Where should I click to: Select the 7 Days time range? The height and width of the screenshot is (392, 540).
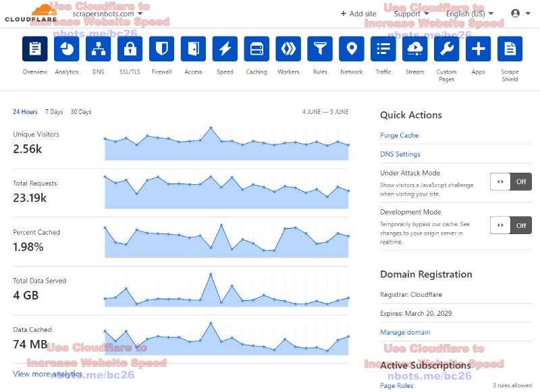[54, 112]
